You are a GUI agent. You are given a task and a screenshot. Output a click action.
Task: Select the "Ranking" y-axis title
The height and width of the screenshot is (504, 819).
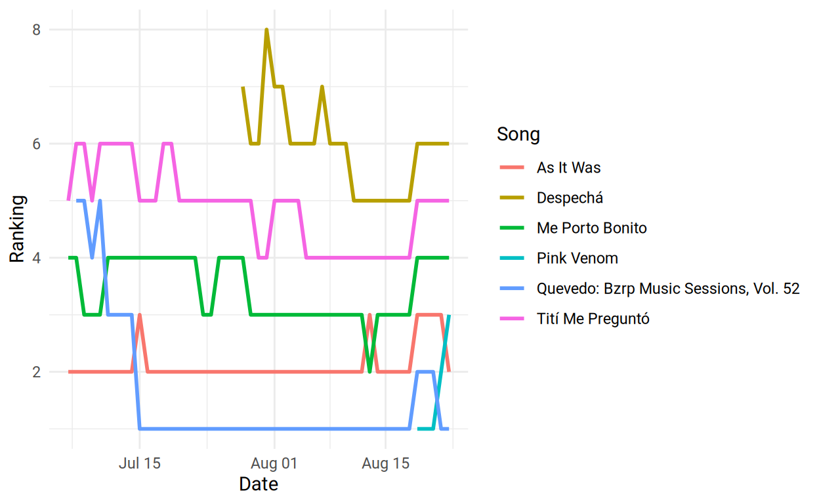pyautogui.click(x=17, y=229)
